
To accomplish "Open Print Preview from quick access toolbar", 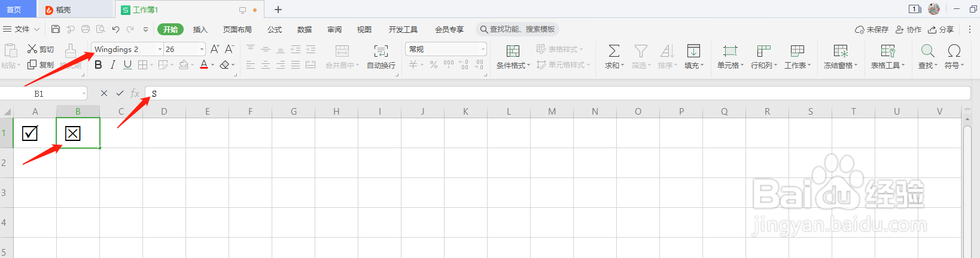I will point(101,29).
